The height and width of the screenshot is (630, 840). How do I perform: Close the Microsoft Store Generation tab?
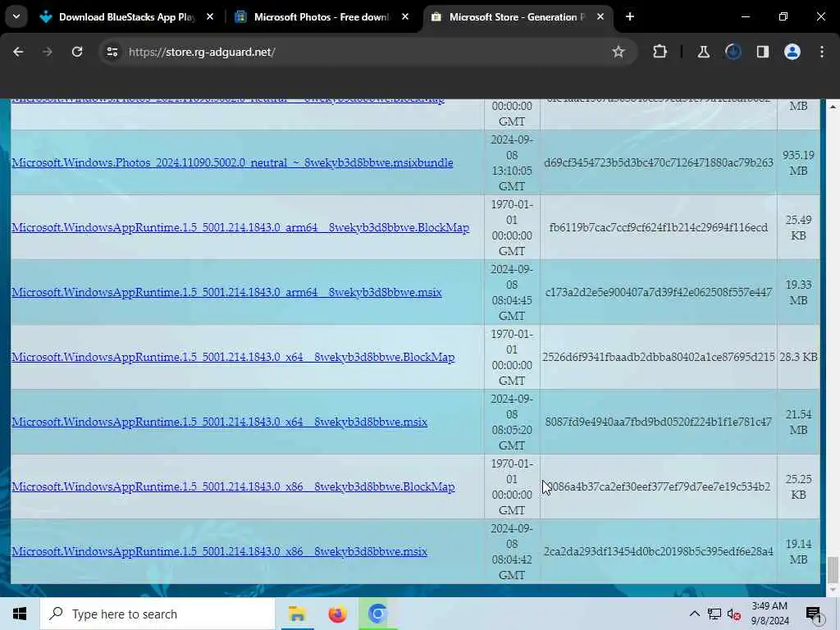[x=600, y=16]
